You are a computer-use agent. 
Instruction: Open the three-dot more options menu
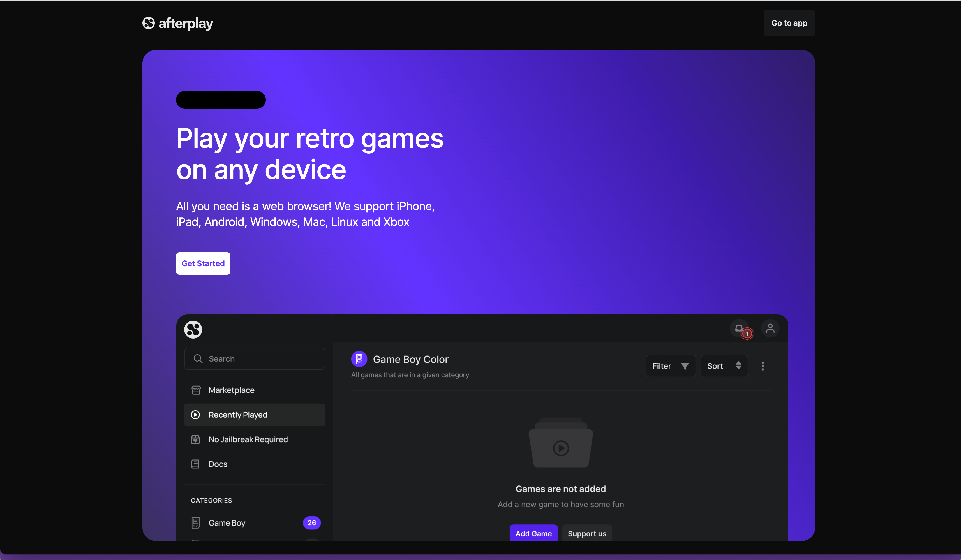(762, 366)
